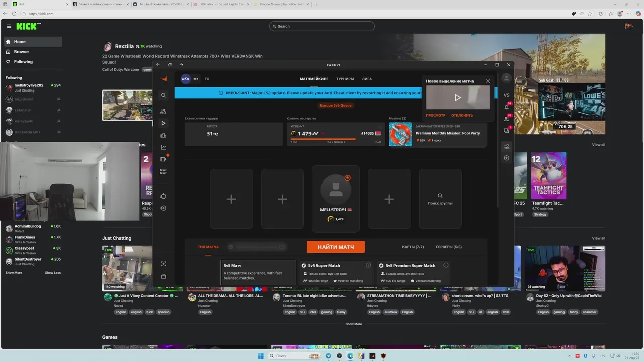Play the match highlight video preview

[457, 98]
